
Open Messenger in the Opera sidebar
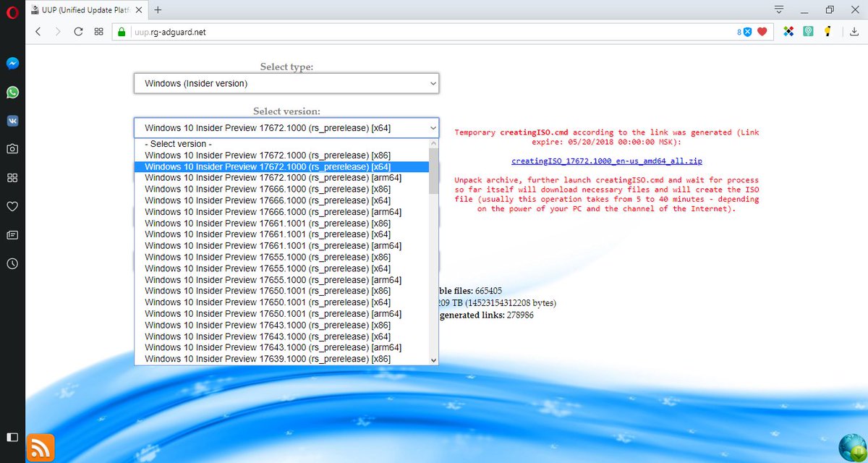pyautogui.click(x=12, y=64)
